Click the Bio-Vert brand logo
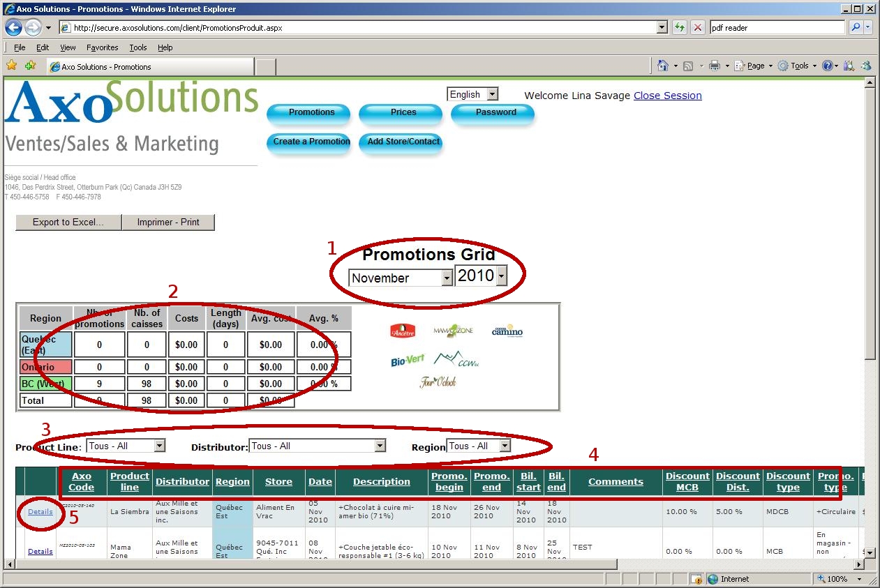This screenshot has width=880, height=588. (408, 361)
